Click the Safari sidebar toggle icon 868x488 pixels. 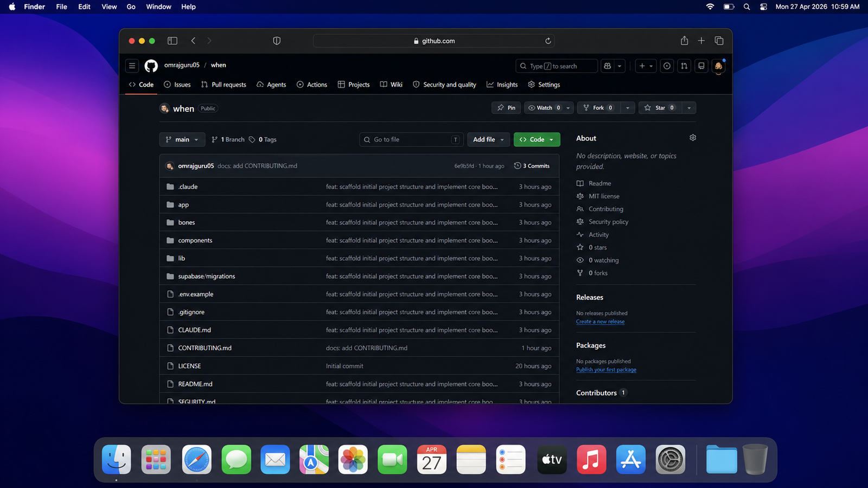173,41
